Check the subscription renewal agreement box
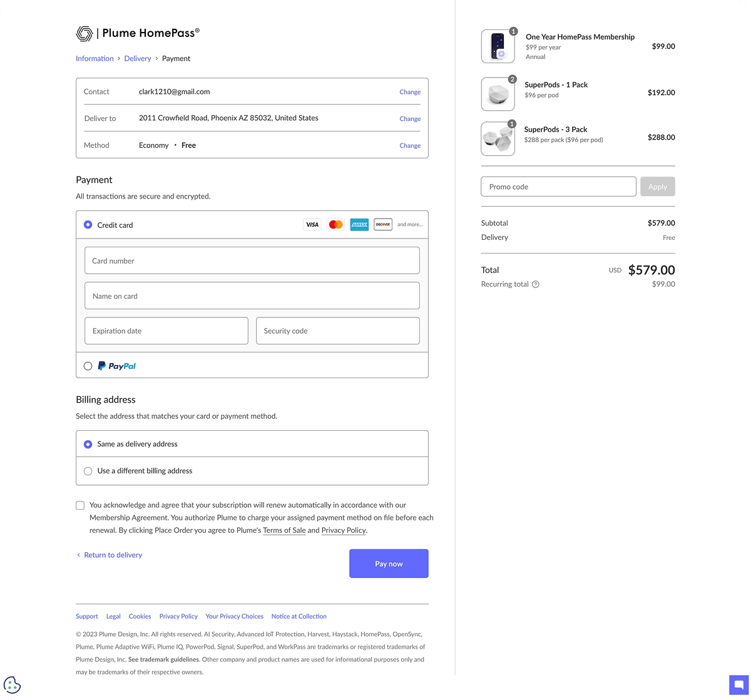Screen dimensions: 751x700 click(80, 505)
